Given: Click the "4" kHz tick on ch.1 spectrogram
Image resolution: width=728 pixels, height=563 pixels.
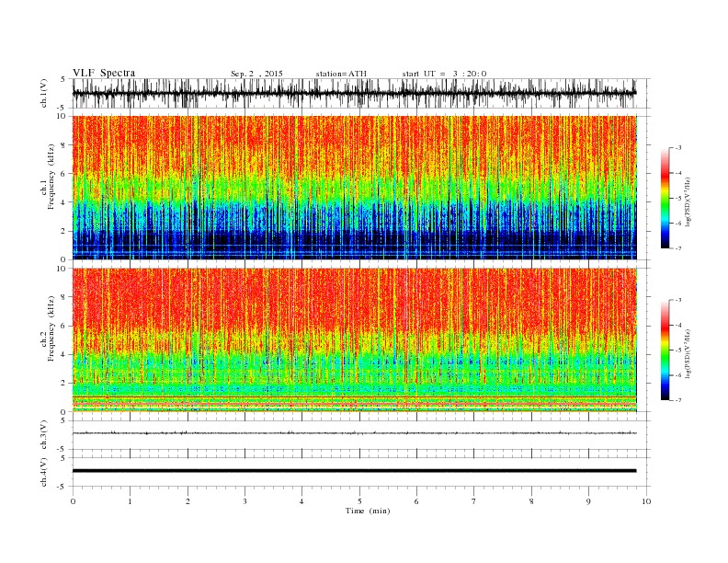Looking at the screenshot, I should pyautogui.click(x=63, y=202).
